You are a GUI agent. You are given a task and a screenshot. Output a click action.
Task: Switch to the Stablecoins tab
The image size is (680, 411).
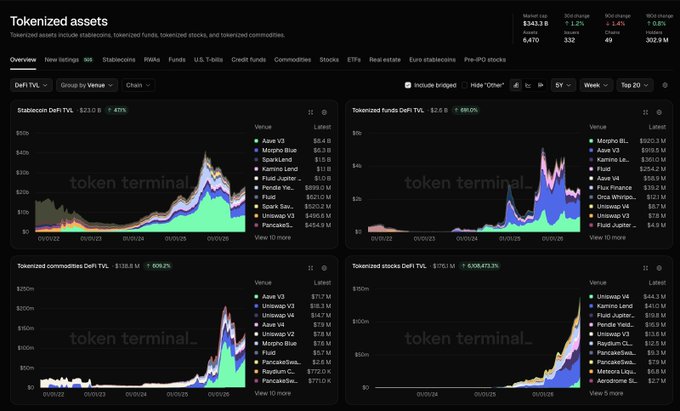[x=119, y=60]
